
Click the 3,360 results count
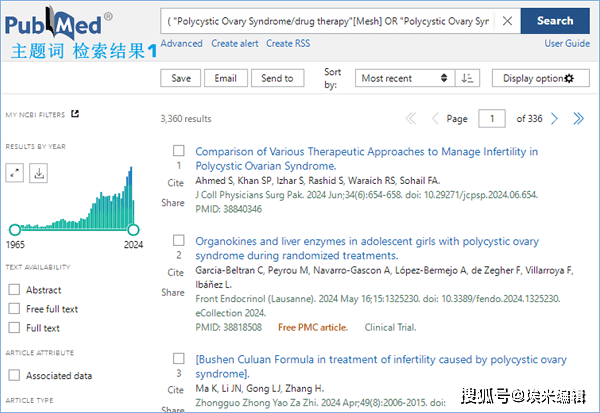186,119
